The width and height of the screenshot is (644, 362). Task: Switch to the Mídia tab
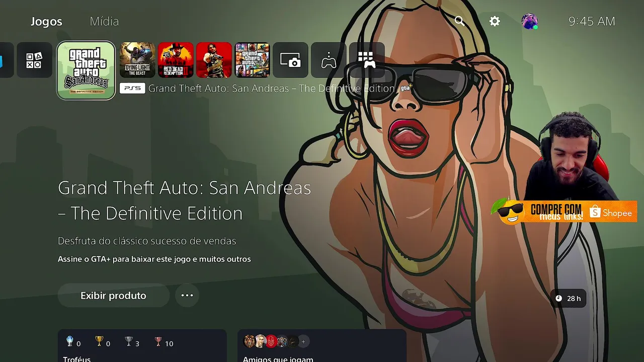pyautogui.click(x=104, y=22)
